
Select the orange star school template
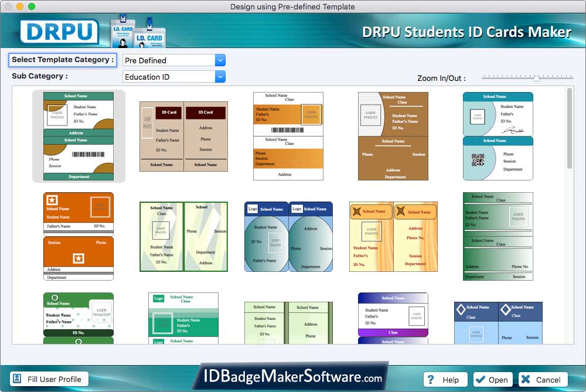(x=79, y=236)
